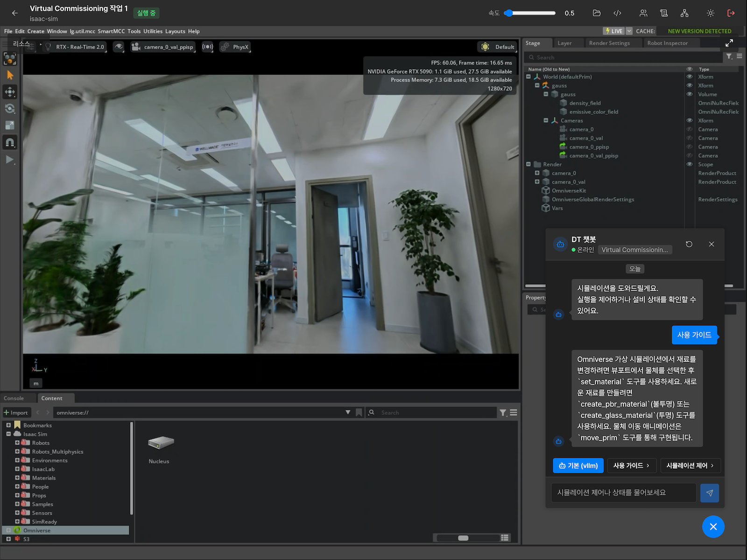Click the 시뮬레이션 제어 quick reply button
The height and width of the screenshot is (560, 747).
691,466
